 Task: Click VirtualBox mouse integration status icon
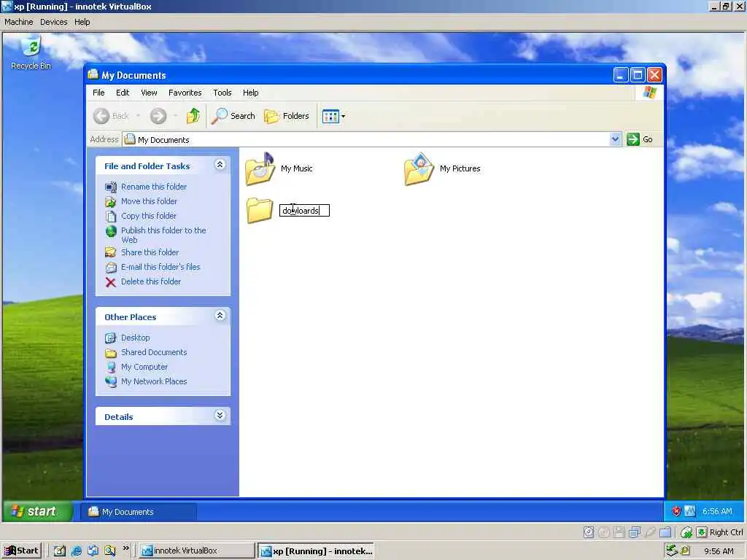pyautogui.click(x=686, y=532)
